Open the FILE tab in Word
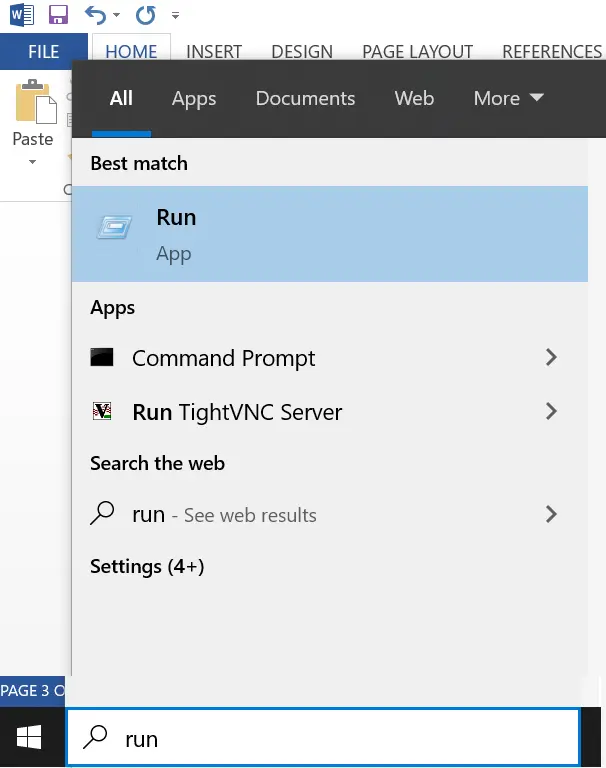Screen dimensions: 606x768 tap(44, 51)
